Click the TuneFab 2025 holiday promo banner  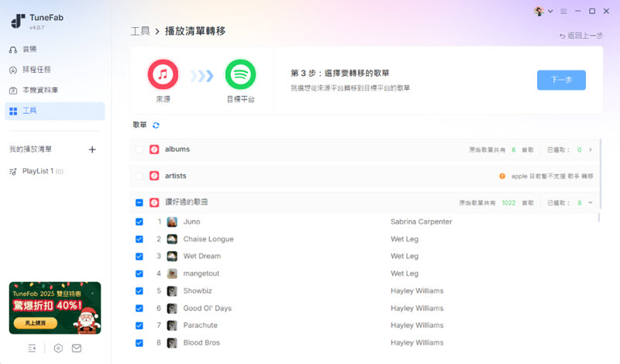click(55, 308)
